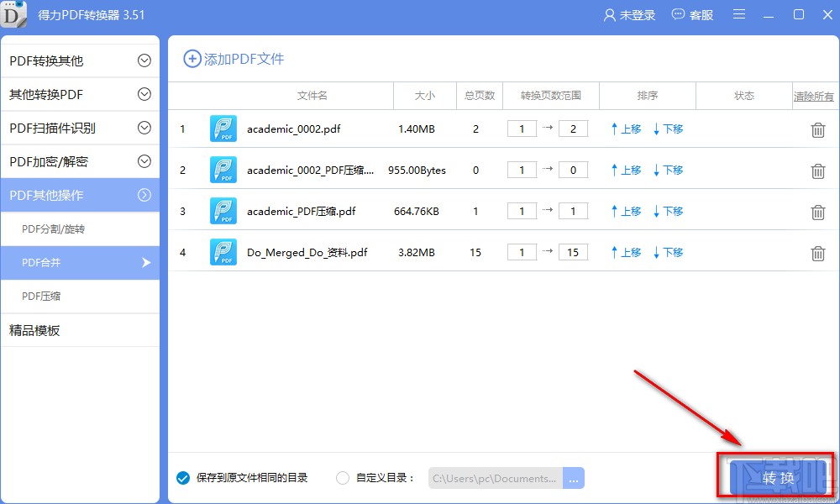Image resolution: width=840 pixels, height=504 pixels.
Task: Edit end page field of academic_0002.pdf
Action: pyautogui.click(x=573, y=129)
